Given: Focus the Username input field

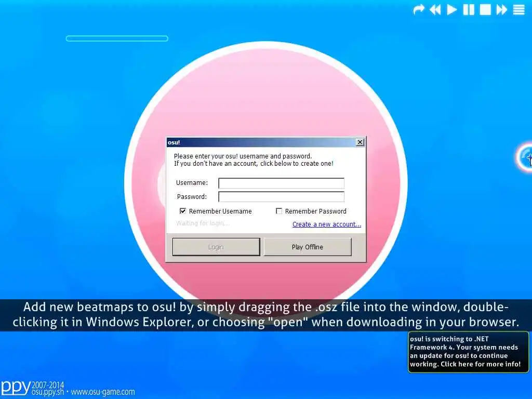Looking at the screenshot, I should click(x=281, y=183).
